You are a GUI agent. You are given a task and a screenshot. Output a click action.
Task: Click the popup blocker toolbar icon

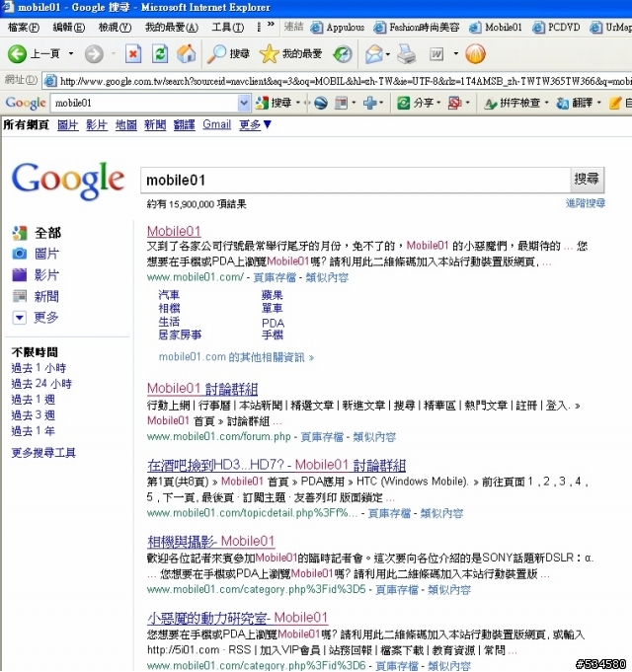[x=454, y=103]
